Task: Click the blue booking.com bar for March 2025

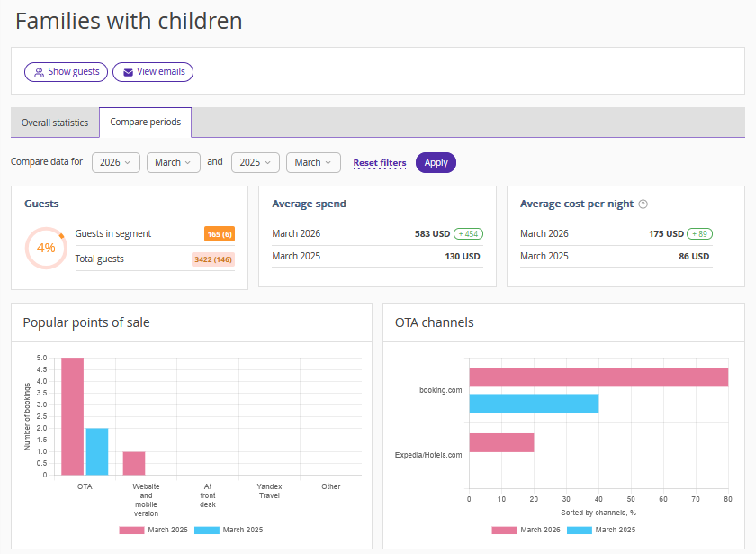Action: 534,404
